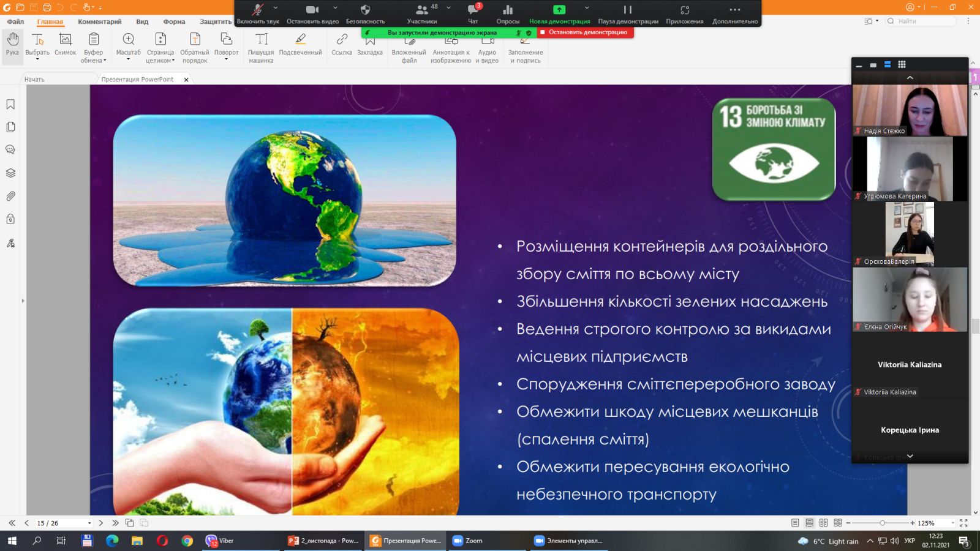The height and width of the screenshot is (551, 980).
Task: Open Zoom Участники participants list
Action: [422, 13]
